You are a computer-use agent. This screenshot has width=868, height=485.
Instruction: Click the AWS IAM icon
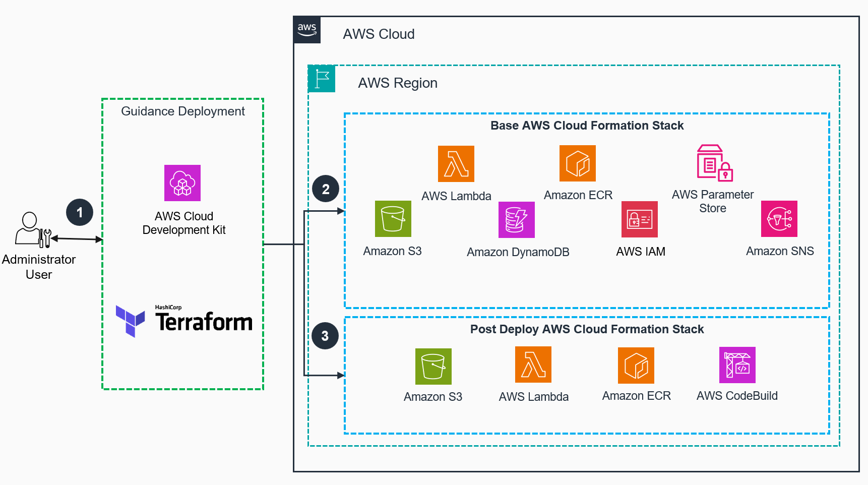[x=640, y=219]
